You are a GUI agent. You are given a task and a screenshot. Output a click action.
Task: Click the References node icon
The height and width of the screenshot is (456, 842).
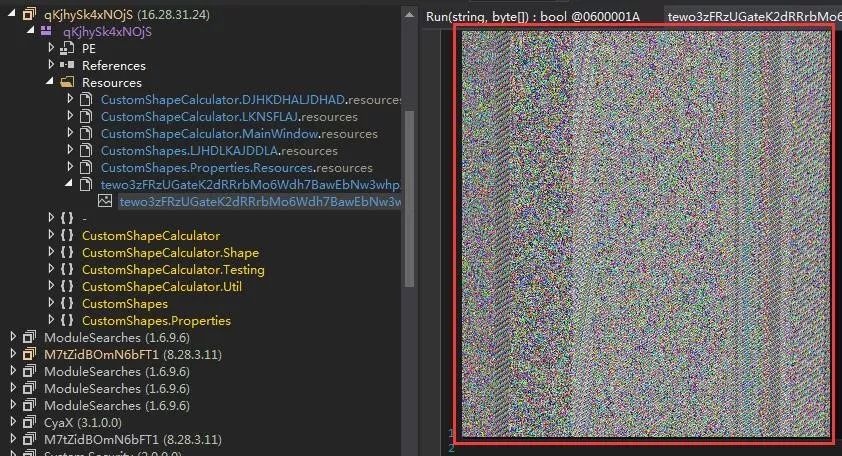coord(67,65)
